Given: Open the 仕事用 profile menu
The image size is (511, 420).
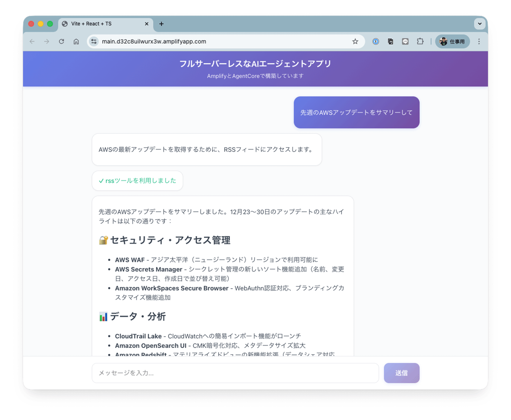Looking at the screenshot, I should (x=453, y=41).
